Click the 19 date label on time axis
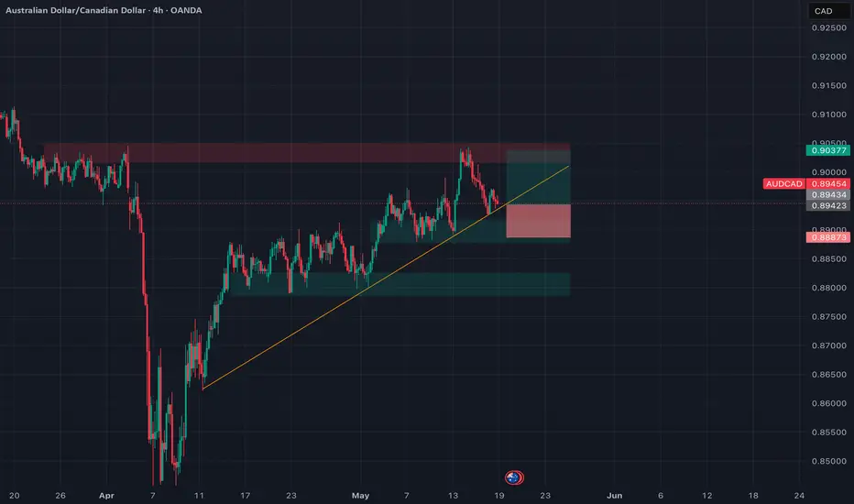854x504 pixels. tap(499, 495)
